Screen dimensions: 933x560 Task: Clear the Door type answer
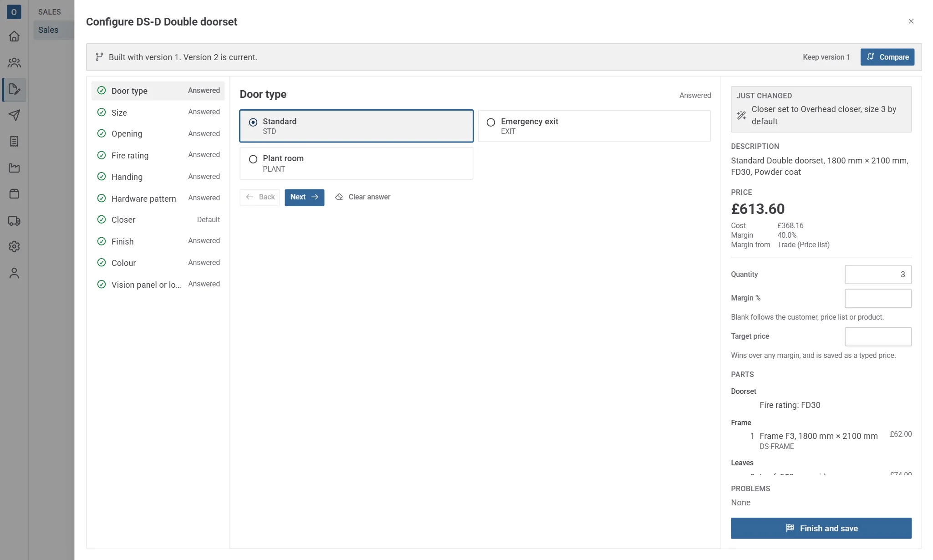tap(363, 197)
